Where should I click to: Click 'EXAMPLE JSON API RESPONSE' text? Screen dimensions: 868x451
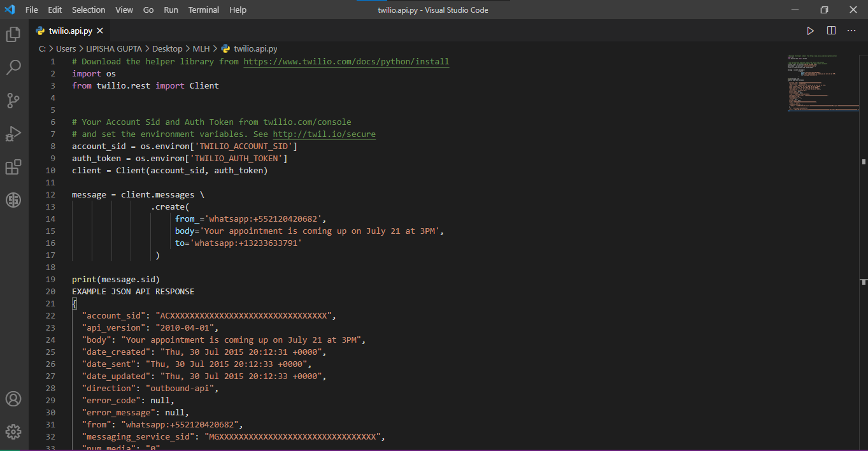click(133, 292)
